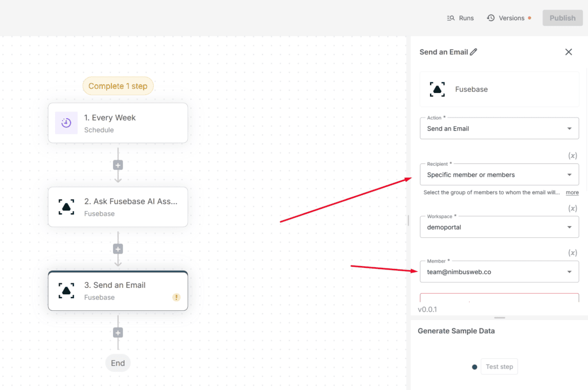Add a step after Send an Email
This screenshot has height=390, width=588.
click(x=118, y=333)
